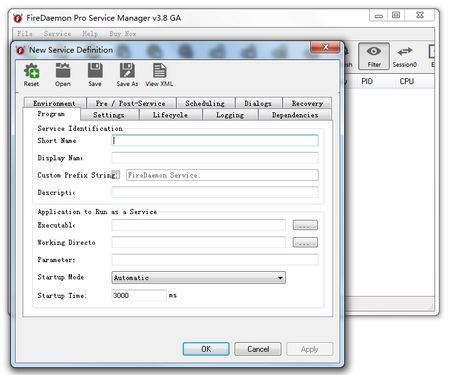Screen dimensions: 450x375
Task: Click the Apply button
Action: [x=310, y=349]
